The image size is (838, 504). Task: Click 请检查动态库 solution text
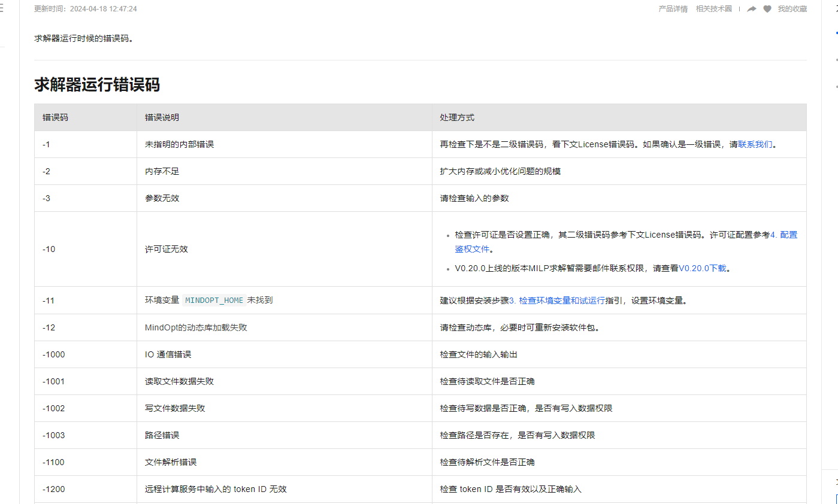(x=520, y=327)
